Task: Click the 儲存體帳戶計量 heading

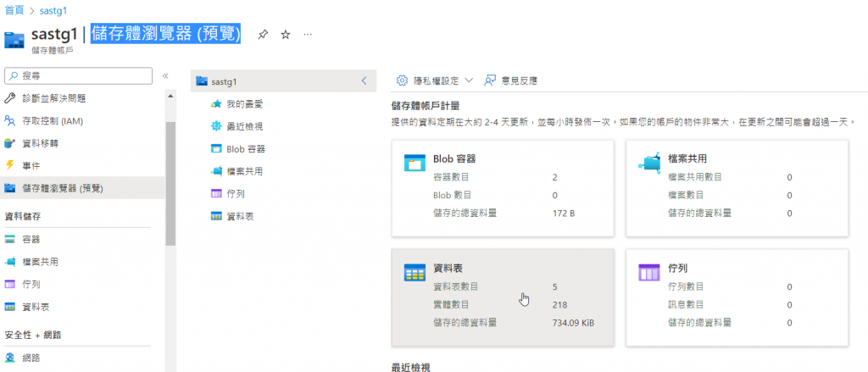Action: [426, 105]
